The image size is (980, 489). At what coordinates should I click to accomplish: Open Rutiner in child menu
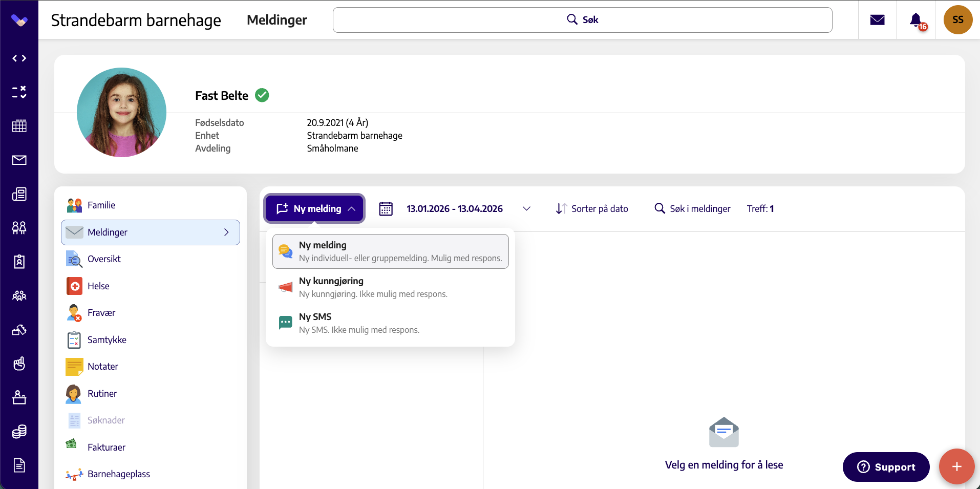151,394
